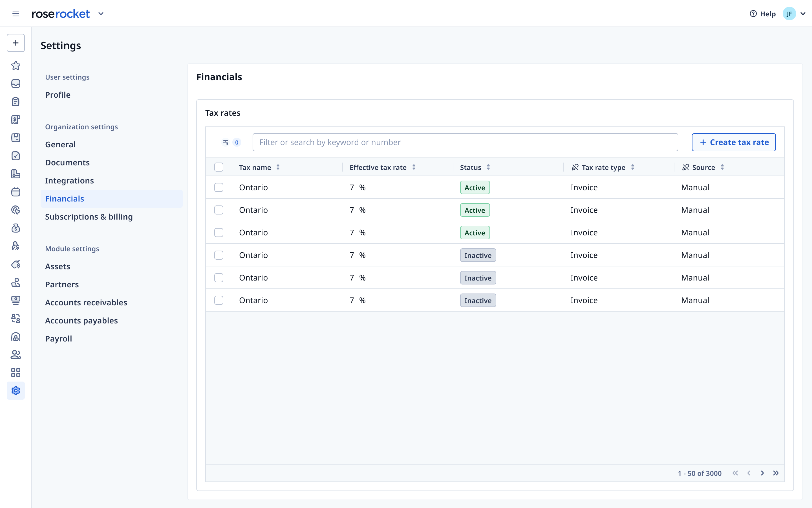Screen dimensions: 812x508
Task: Open the price tag dollar icon in sidebar
Action: [x=16, y=264]
